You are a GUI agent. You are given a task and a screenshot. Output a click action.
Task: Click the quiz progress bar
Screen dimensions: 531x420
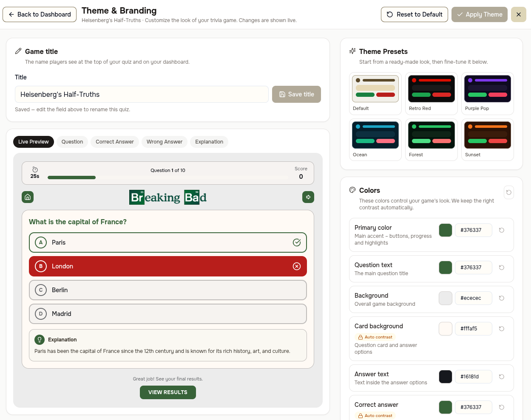coord(168,178)
